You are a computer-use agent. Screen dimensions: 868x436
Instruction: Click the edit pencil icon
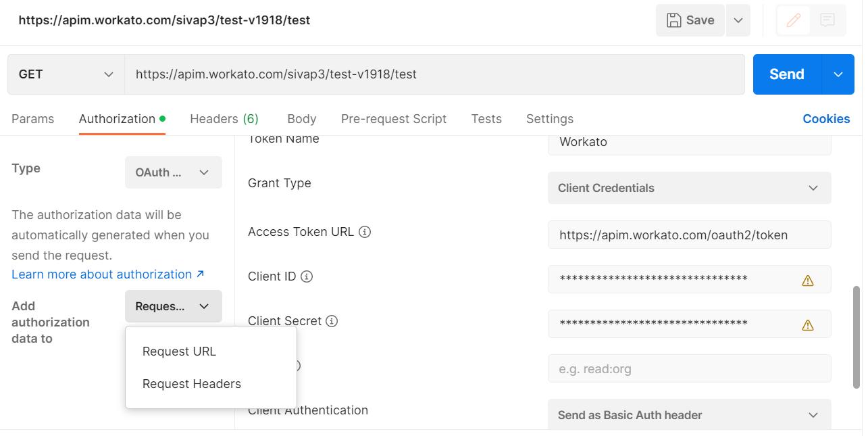794,20
